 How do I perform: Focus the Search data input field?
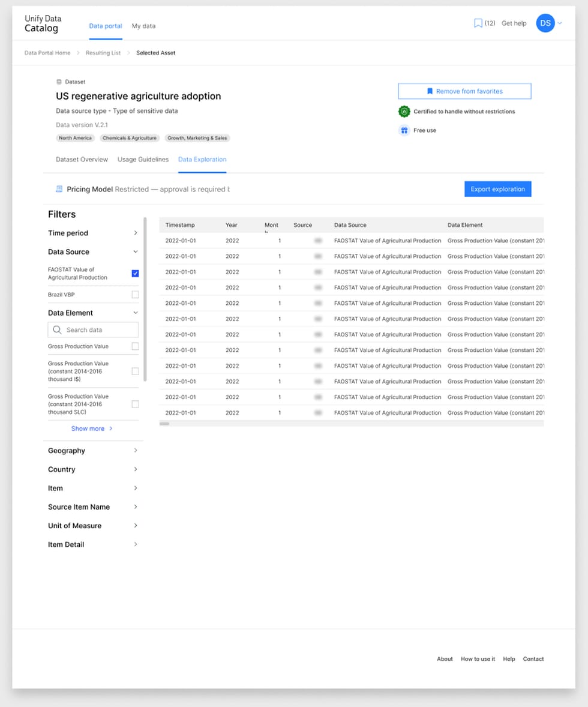[93, 329]
